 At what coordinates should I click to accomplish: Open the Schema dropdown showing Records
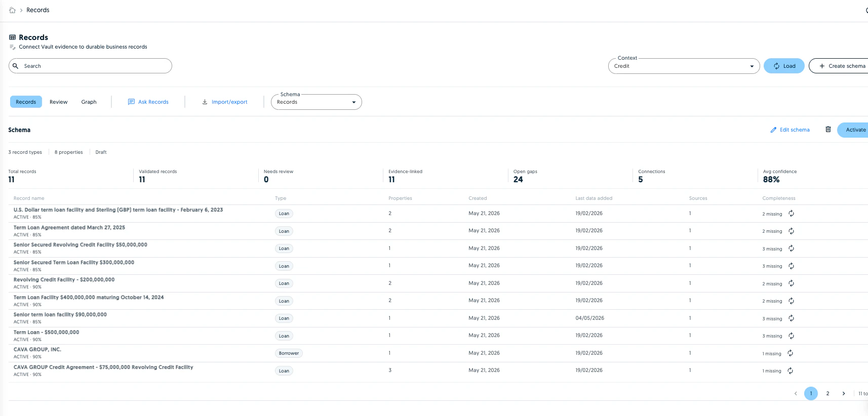pos(316,102)
